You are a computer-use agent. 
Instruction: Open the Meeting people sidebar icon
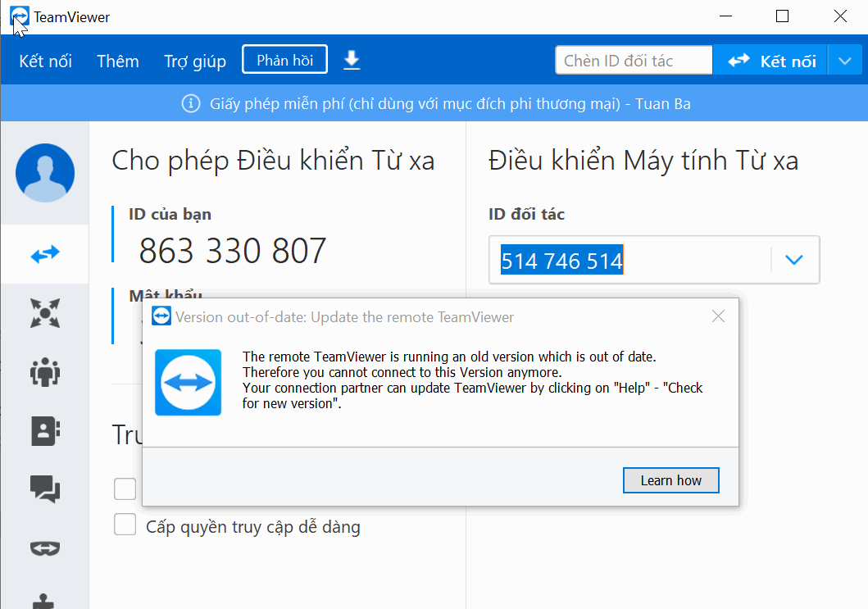point(45,371)
